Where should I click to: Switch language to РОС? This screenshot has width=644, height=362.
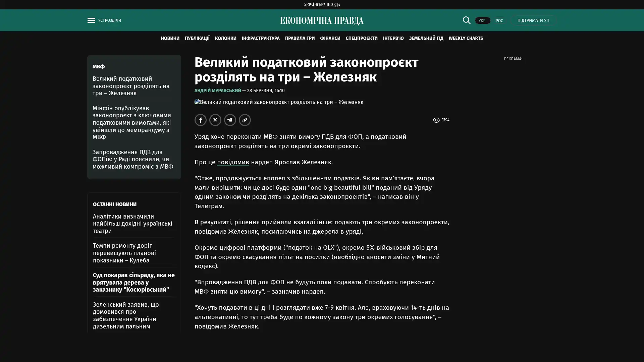pyautogui.click(x=499, y=20)
